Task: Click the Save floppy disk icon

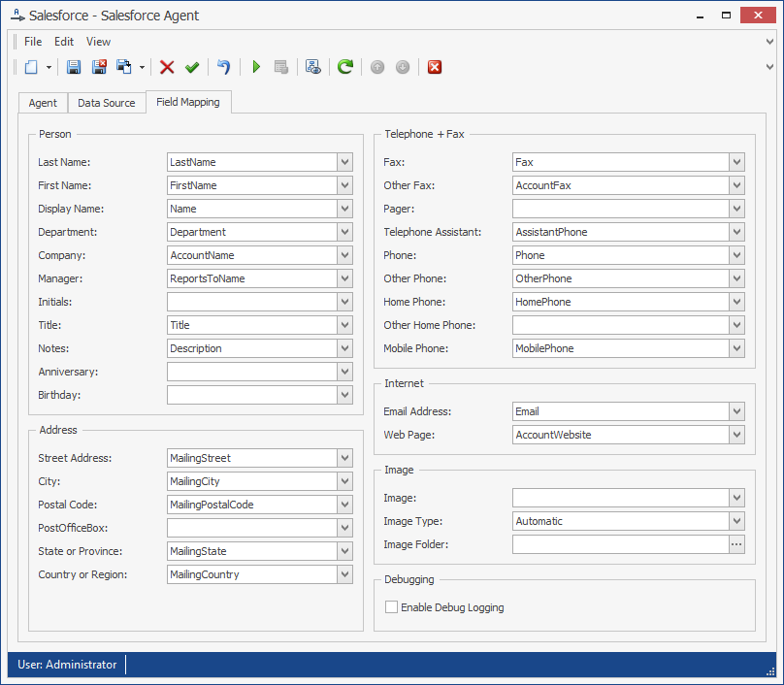Action: [x=74, y=67]
